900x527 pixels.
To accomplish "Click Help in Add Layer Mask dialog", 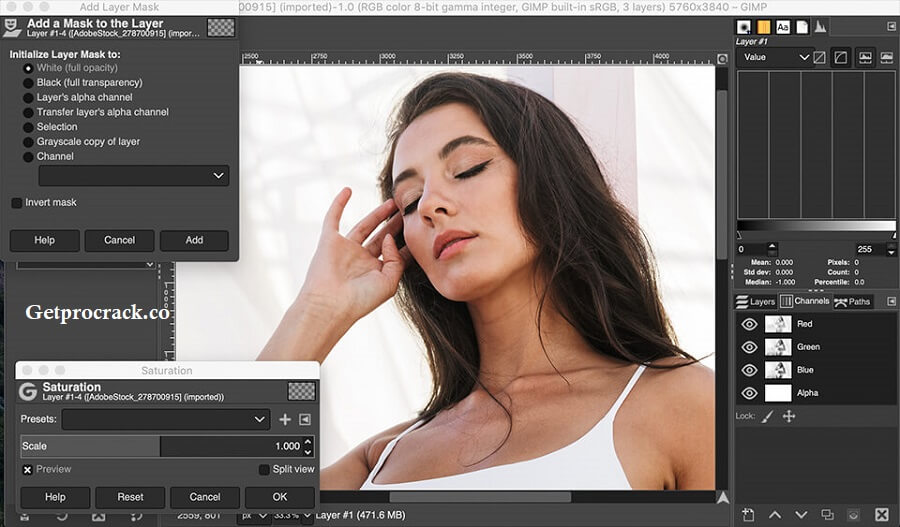I will coord(44,240).
